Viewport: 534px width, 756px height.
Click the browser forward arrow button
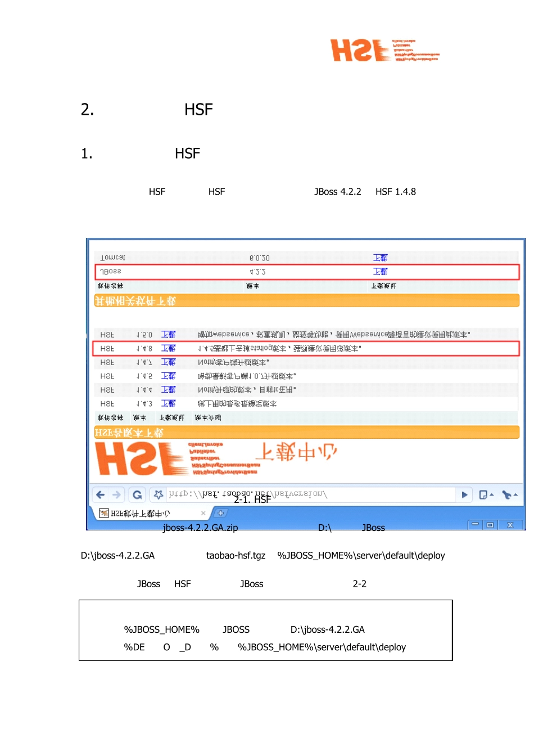coord(116,495)
